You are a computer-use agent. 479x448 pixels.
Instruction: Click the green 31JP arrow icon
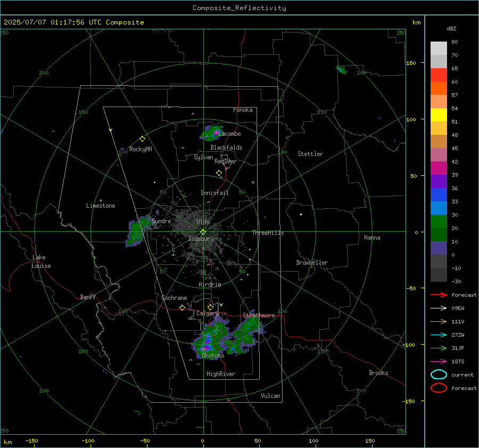point(439,348)
